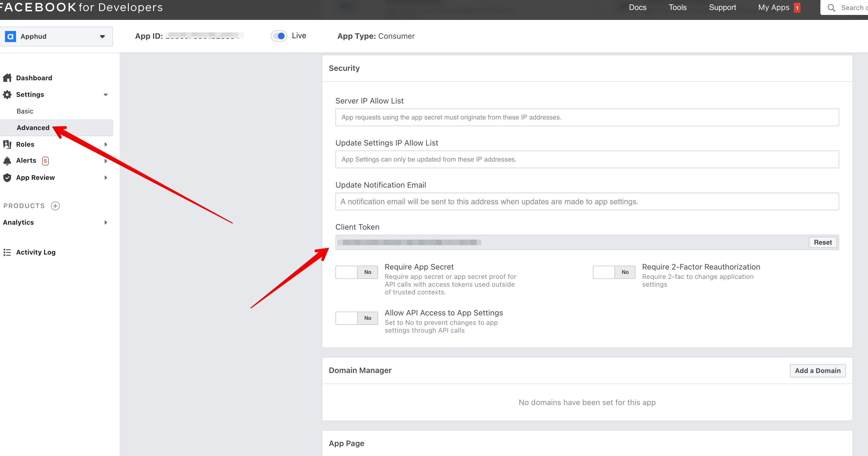Image resolution: width=868 pixels, height=456 pixels.
Task: Add a product with plus icon
Action: coord(55,206)
